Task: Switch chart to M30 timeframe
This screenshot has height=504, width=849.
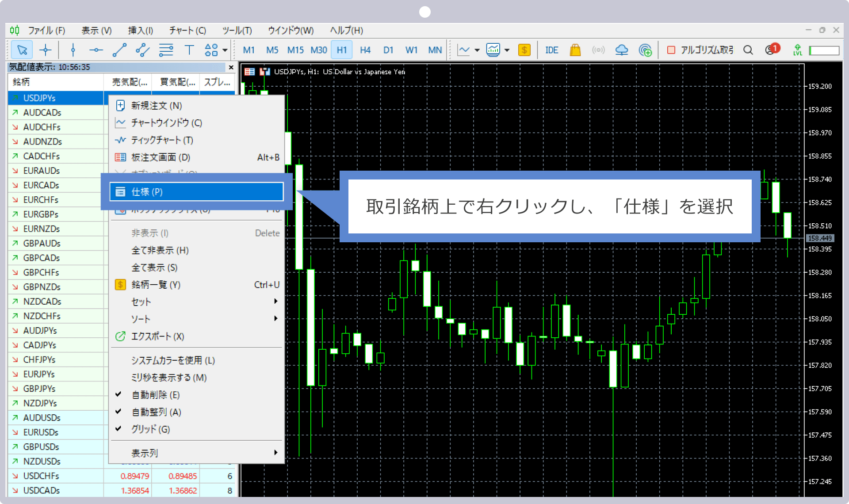Action: point(318,50)
